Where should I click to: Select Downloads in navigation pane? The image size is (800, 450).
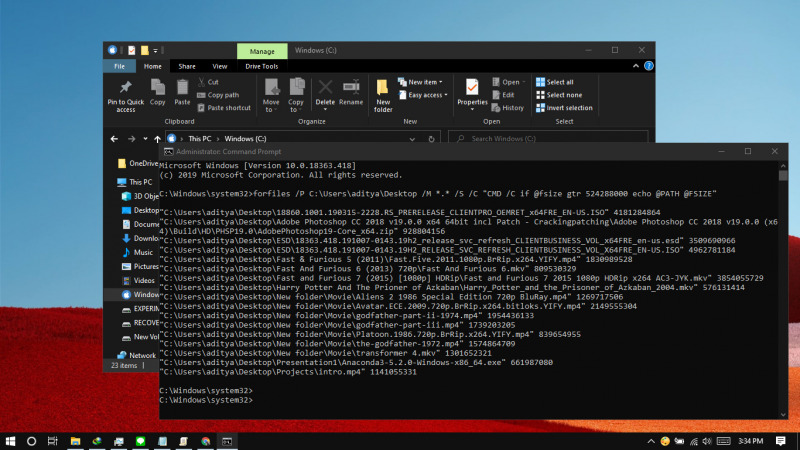coord(141,238)
